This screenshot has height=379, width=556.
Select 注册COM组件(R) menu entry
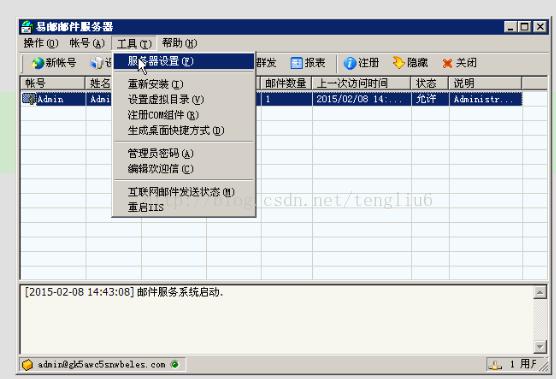184,115
